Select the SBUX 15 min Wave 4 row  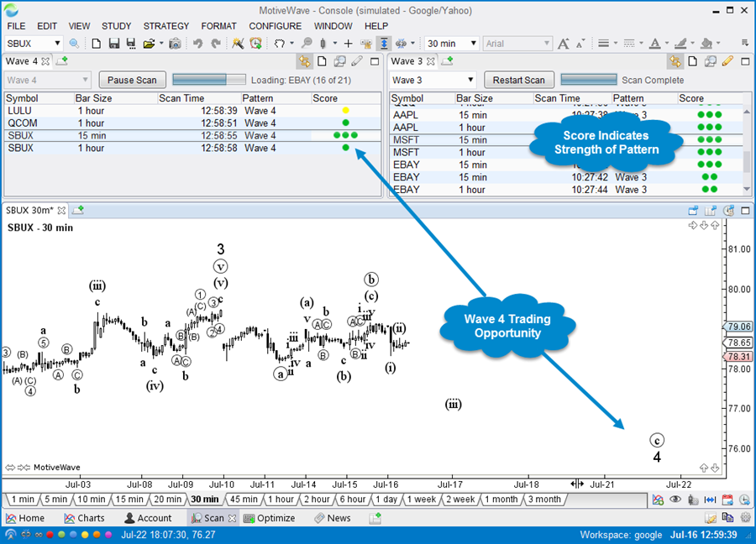point(192,135)
